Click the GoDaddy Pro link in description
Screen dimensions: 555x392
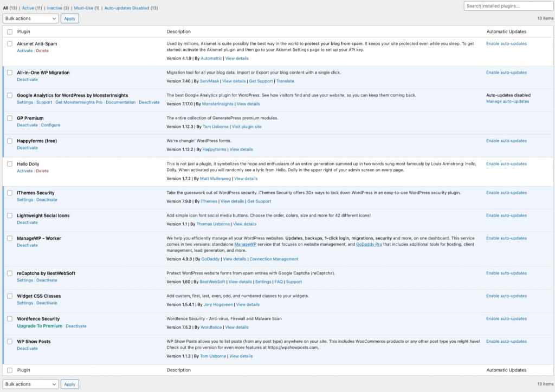(x=369, y=244)
